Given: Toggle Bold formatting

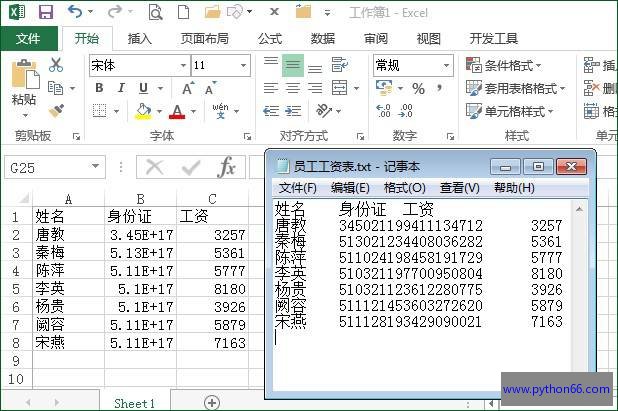Looking at the screenshot, I should click(x=99, y=88).
